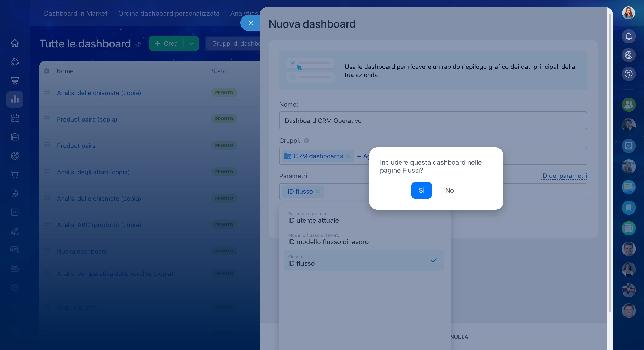Viewport: 644px width, 350px height.
Task: Click the home icon in sidebar
Action: pos(15,43)
